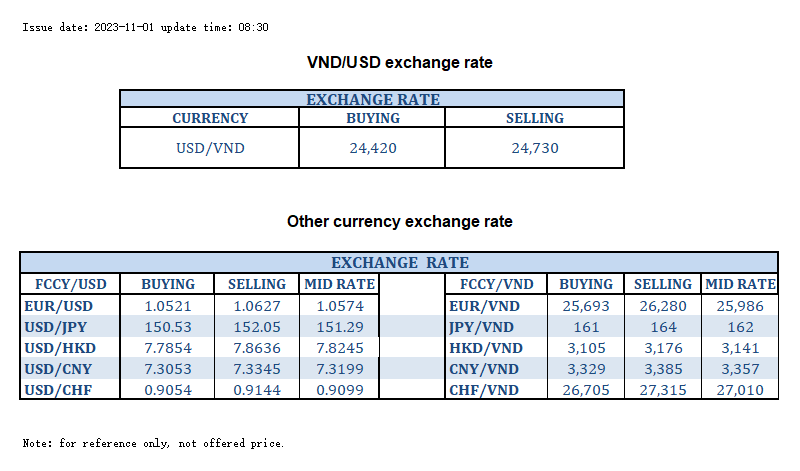Viewport: 800px width, 471px height.
Task: Select the JPY/VND buying value 161
Action: pyautogui.click(x=586, y=326)
